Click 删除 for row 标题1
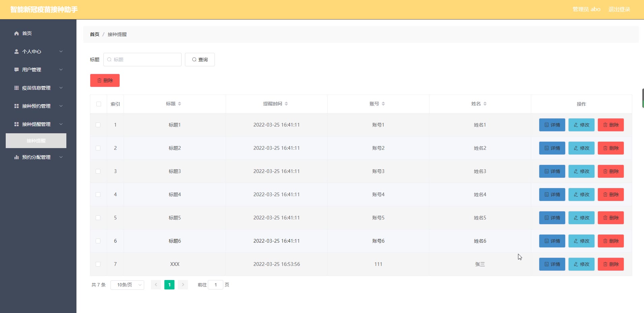The height and width of the screenshot is (313, 644). click(x=611, y=125)
